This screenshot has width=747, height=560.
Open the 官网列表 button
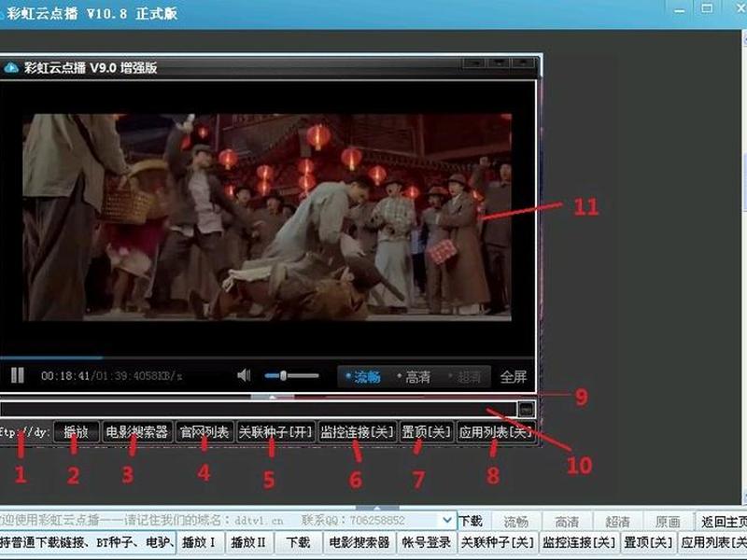click(x=204, y=432)
